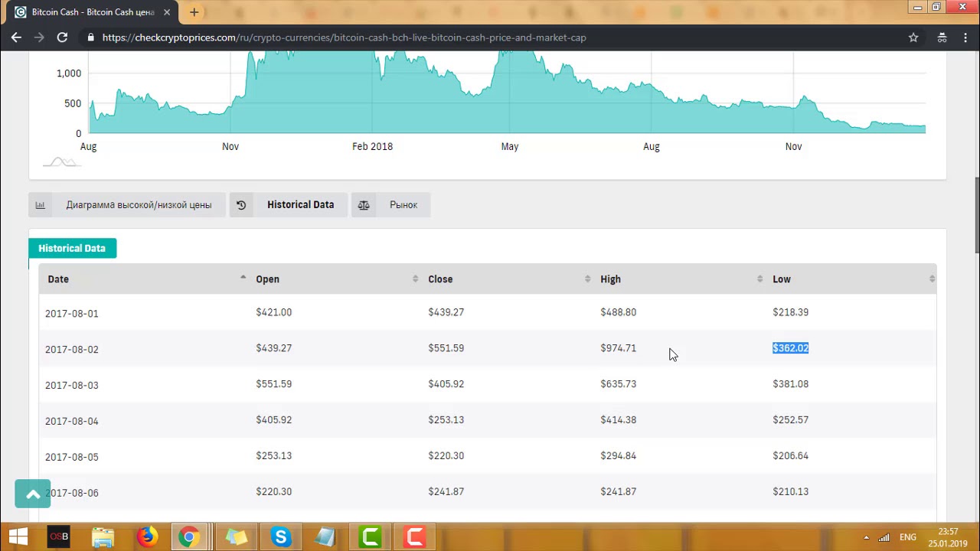Click the ENG language indicator
The height and width of the screenshot is (551, 980).
pos(907,537)
